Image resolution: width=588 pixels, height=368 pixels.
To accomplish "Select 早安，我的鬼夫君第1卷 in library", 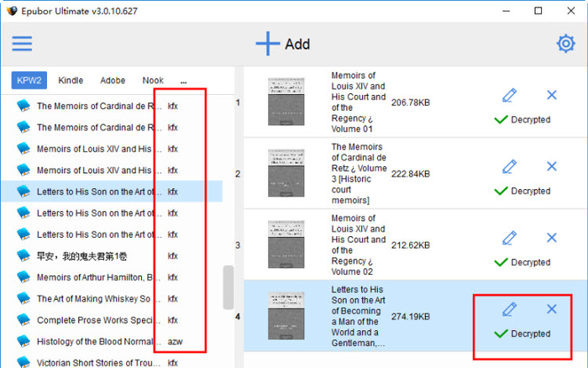I will pyautogui.click(x=112, y=256).
